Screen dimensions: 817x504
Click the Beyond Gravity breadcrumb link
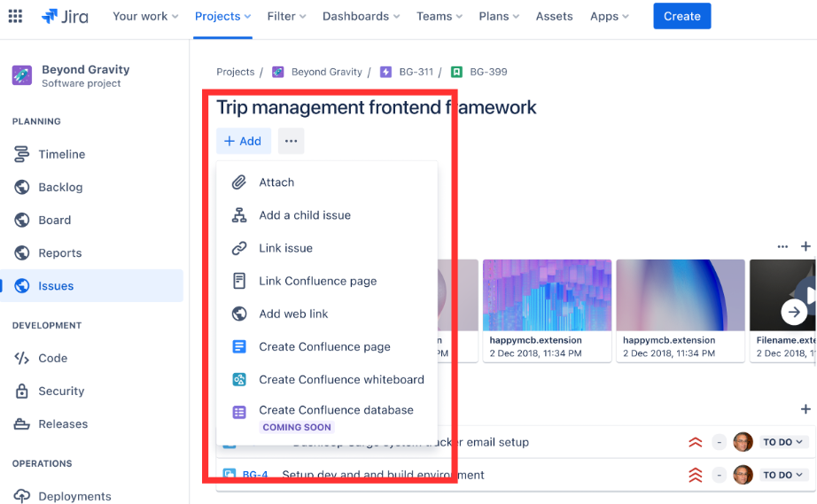pyautogui.click(x=327, y=72)
